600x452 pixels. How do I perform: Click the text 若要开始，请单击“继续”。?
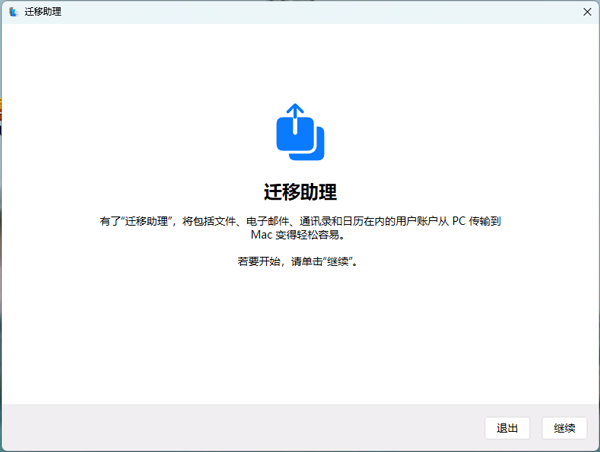tap(298, 262)
